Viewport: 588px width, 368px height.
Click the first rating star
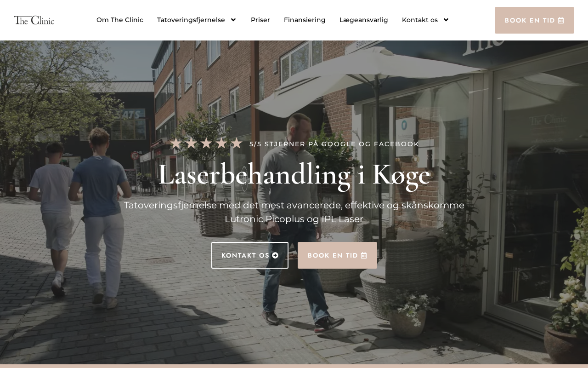pyautogui.click(x=176, y=144)
